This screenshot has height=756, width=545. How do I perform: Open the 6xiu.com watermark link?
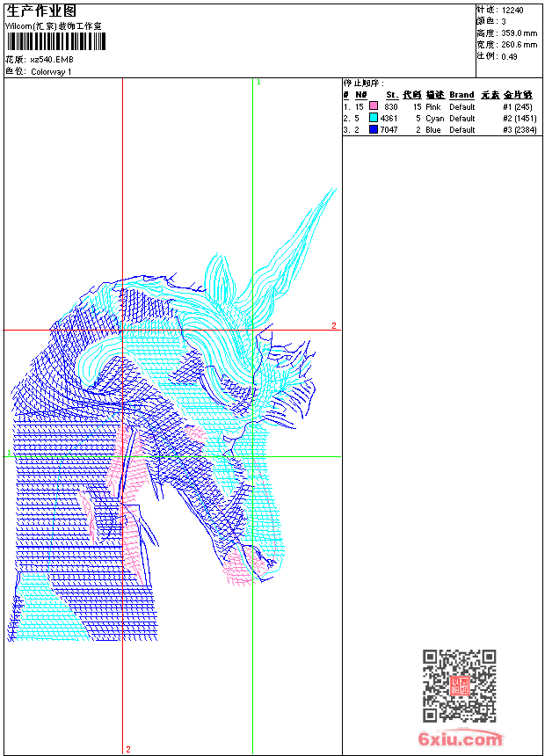(461, 739)
